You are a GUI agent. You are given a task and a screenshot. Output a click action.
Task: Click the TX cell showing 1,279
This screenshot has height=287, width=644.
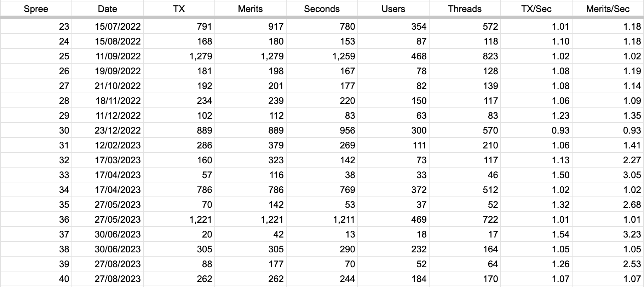coord(179,56)
